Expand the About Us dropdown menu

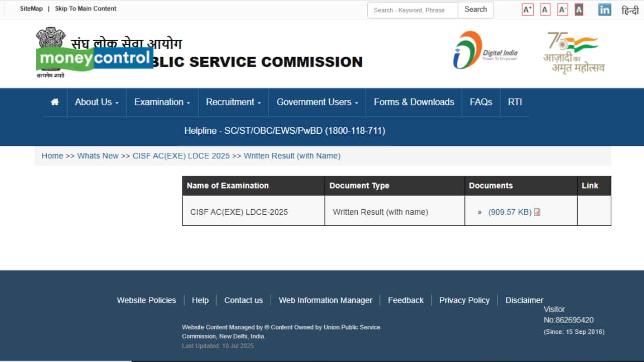(x=97, y=102)
